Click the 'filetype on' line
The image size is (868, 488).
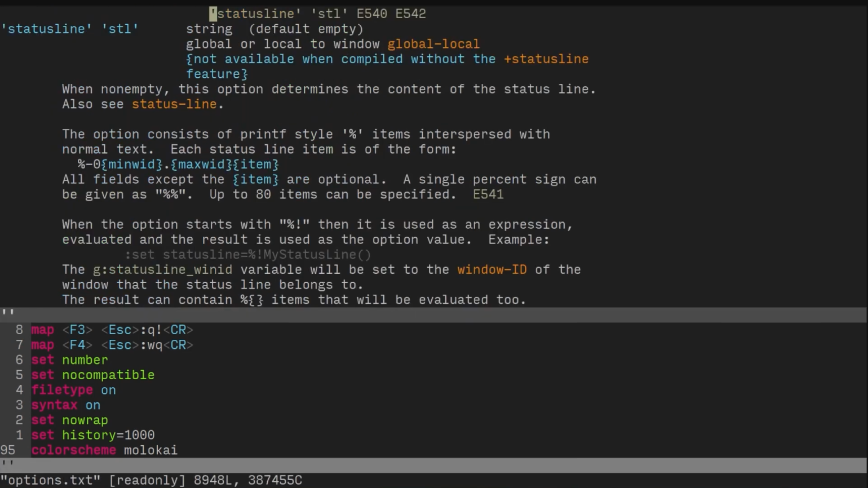[x=73, y=390]
